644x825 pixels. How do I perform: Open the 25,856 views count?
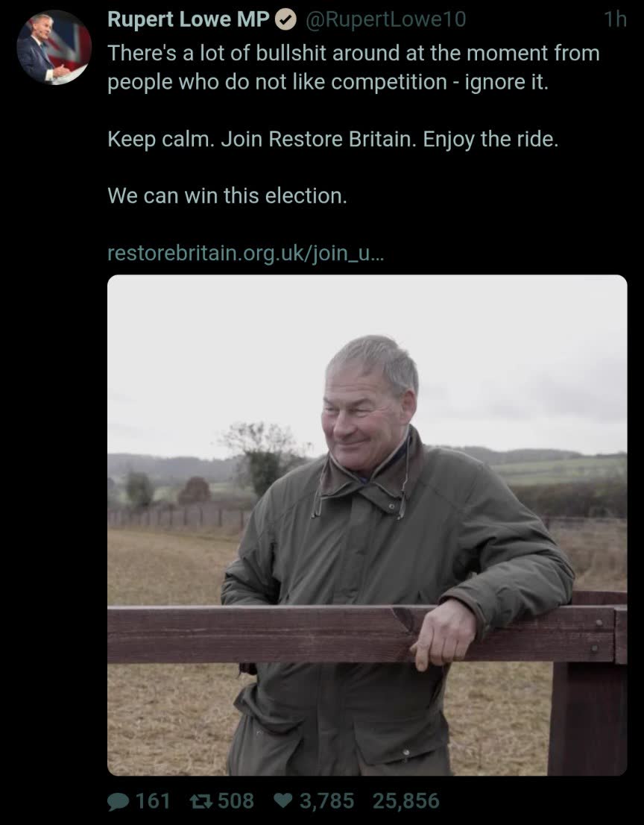(405, 801)
